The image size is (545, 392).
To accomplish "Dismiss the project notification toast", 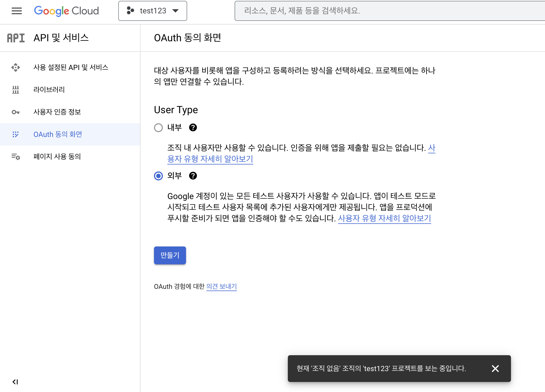I will coord(495,369).
